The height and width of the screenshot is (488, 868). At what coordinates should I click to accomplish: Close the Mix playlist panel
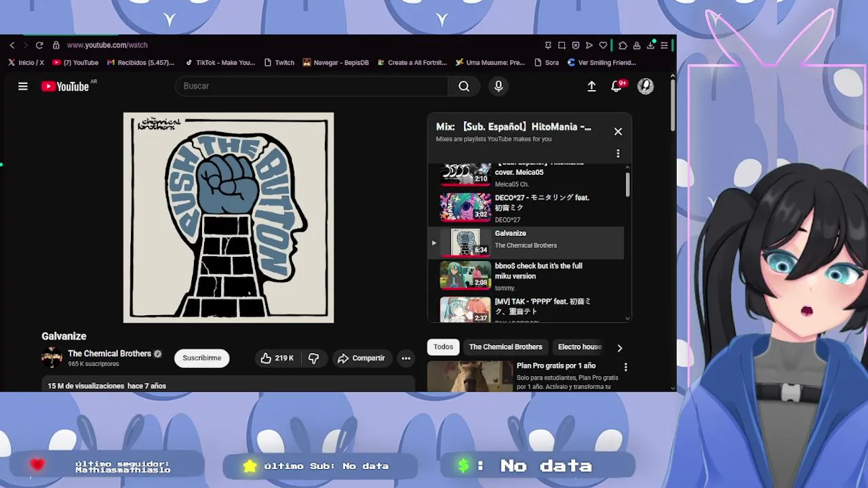point(618,131)
